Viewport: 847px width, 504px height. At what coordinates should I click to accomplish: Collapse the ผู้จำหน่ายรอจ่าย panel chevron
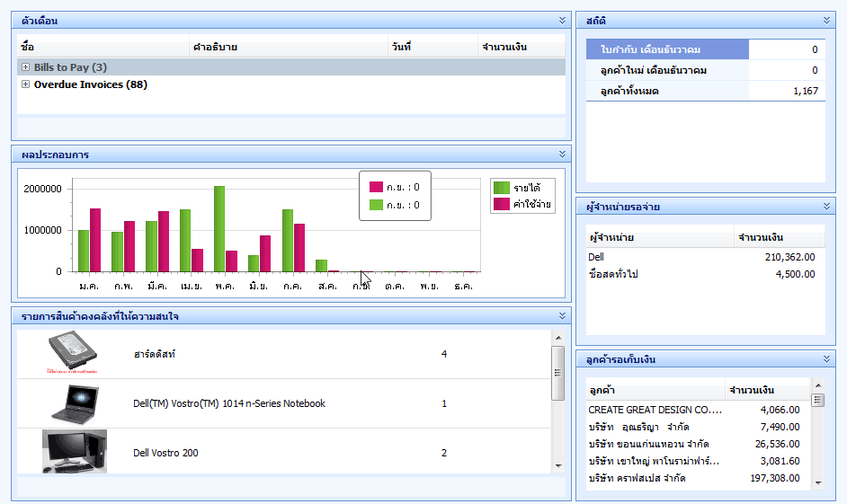click(x=827, y=207)
